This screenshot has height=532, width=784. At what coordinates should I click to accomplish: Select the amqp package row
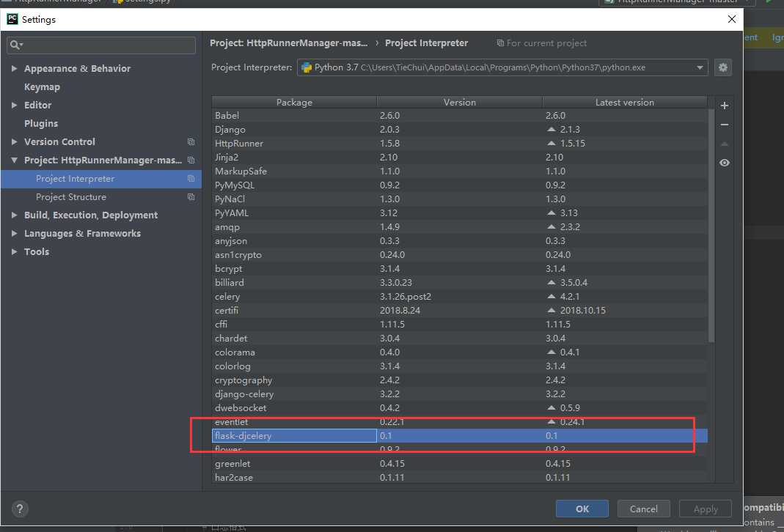460,226
